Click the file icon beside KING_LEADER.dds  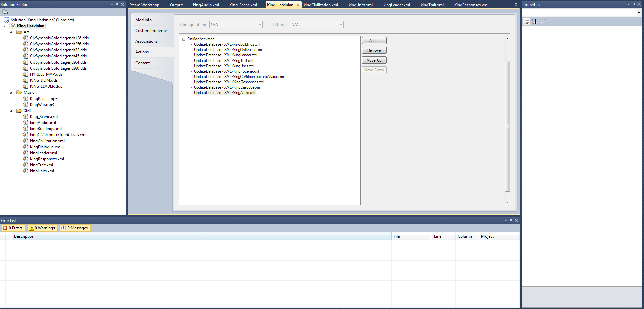(26, 86)
